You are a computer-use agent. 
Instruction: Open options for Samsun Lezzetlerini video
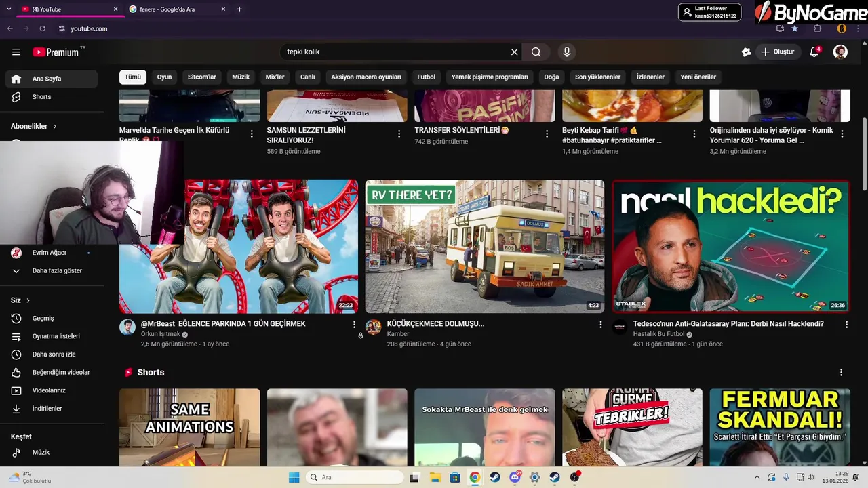pos(399,134)
